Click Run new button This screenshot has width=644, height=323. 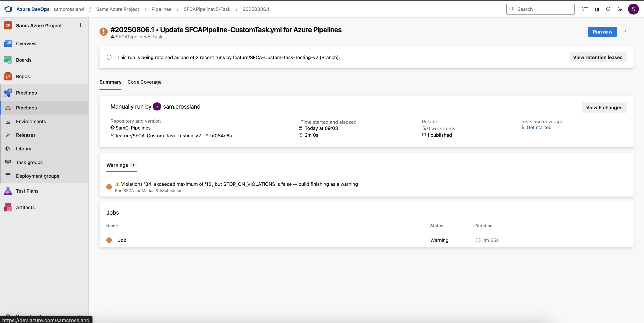click(602, 32)
